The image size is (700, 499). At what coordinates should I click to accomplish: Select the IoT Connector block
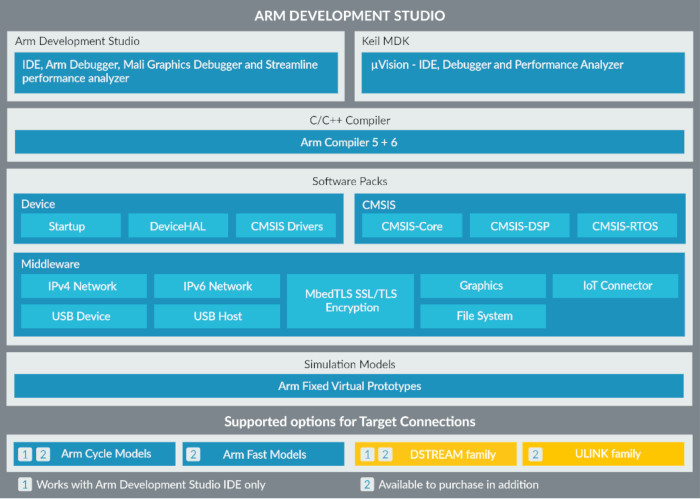coord(616,286)
